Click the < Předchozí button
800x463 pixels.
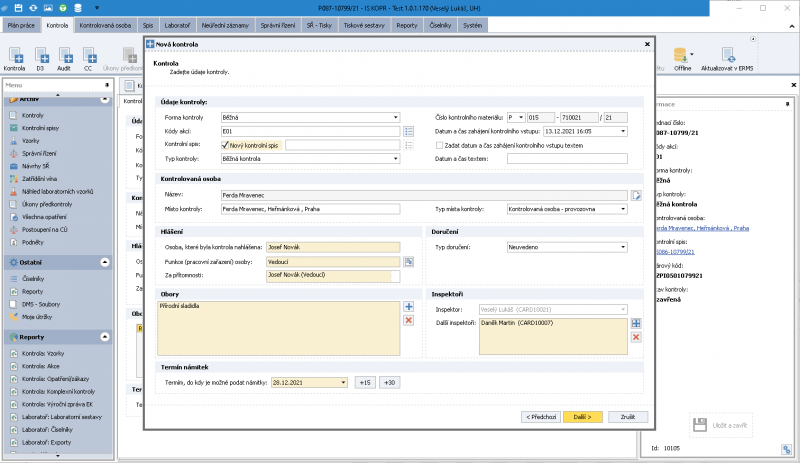coord(541,417)
